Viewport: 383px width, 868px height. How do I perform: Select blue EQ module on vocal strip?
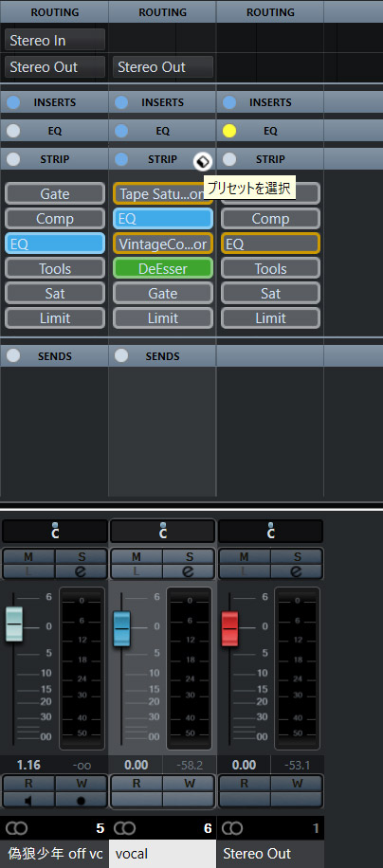click(163, 219)
